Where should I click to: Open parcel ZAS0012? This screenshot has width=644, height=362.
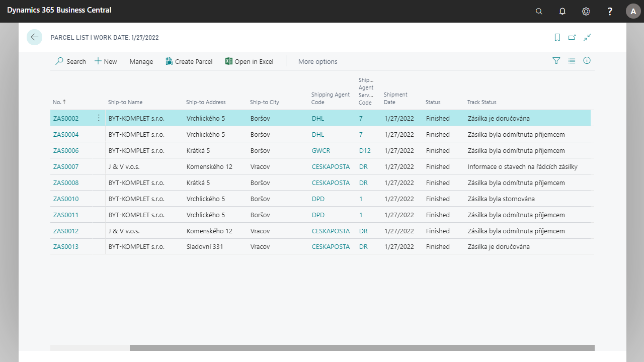point(66,231)
